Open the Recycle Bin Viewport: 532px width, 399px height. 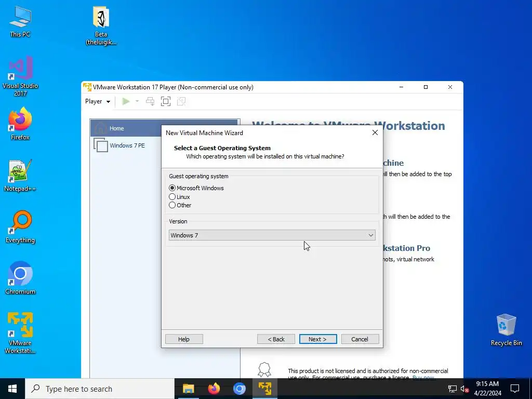pos(506,330)
